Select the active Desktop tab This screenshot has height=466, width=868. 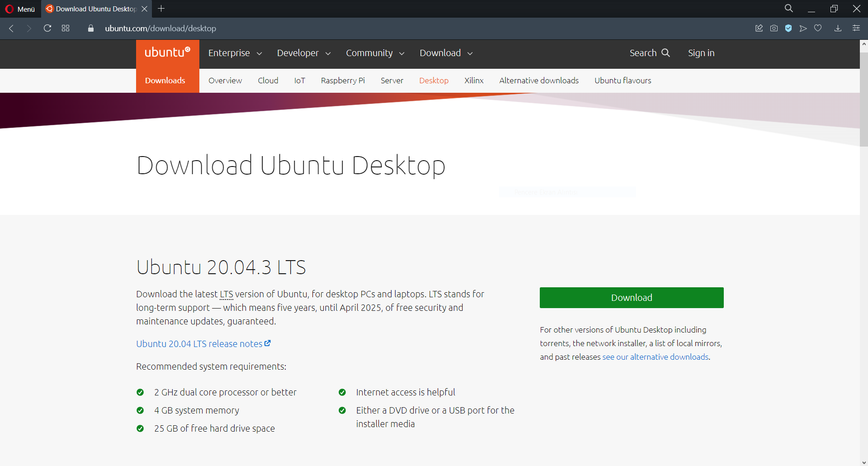(x=434, y=81)
